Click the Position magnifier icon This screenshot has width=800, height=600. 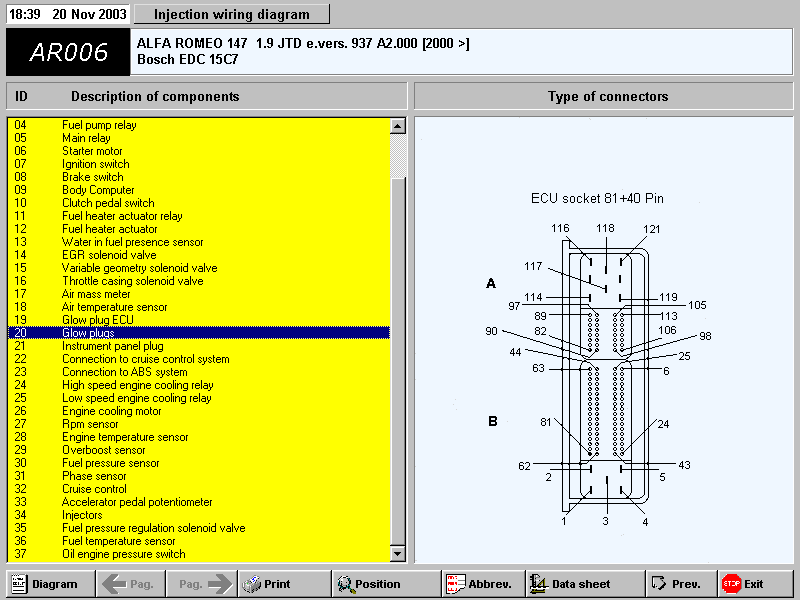(345, 584)
